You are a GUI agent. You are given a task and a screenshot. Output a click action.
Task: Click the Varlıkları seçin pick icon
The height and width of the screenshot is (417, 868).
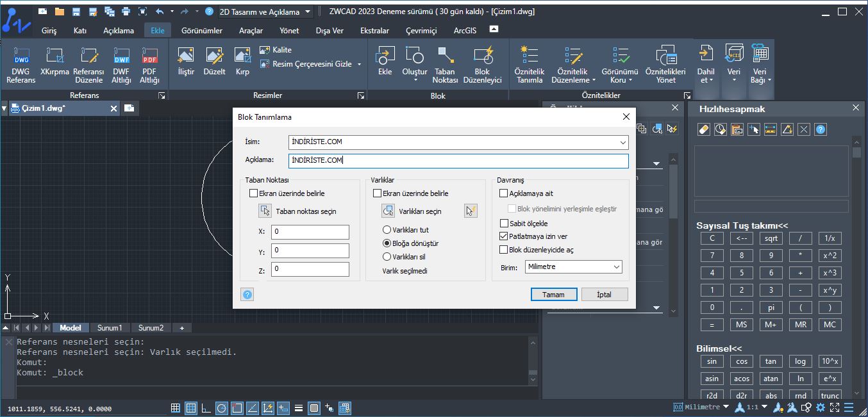click(388, 211)
